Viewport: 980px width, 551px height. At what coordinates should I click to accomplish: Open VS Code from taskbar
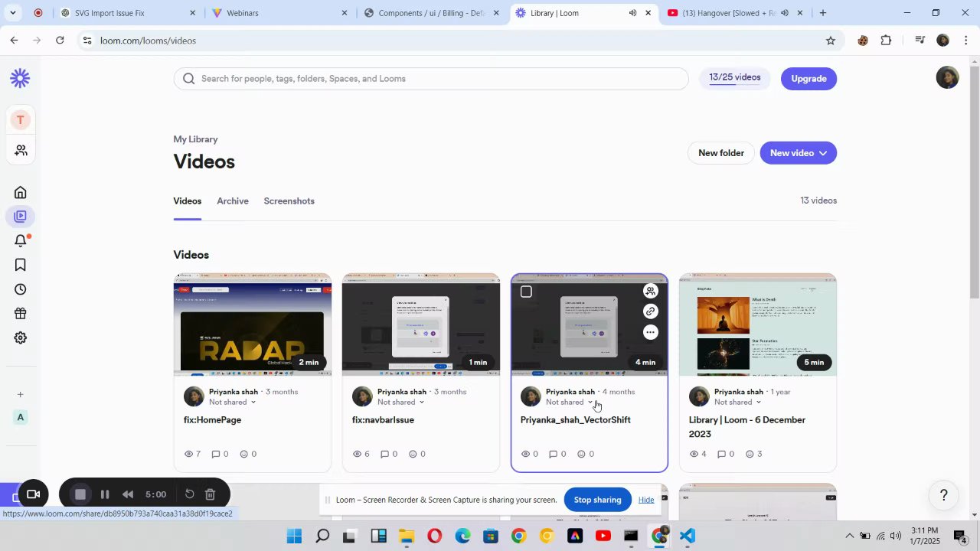687,536
